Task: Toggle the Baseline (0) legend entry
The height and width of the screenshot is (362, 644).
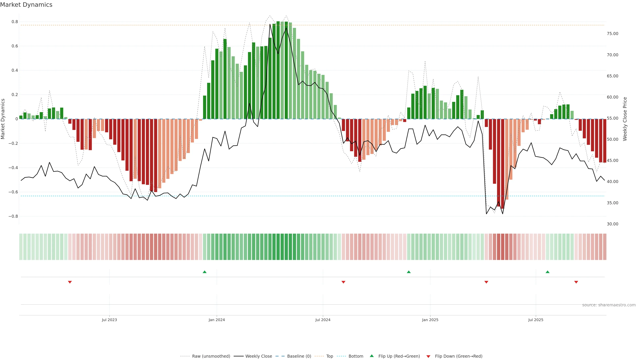Action: coord(299,356)
